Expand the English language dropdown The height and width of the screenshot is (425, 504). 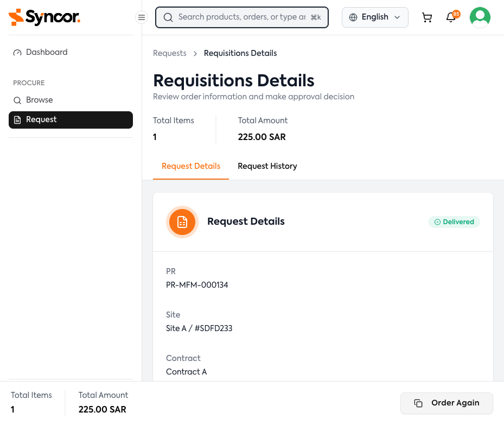coord(375,17)
